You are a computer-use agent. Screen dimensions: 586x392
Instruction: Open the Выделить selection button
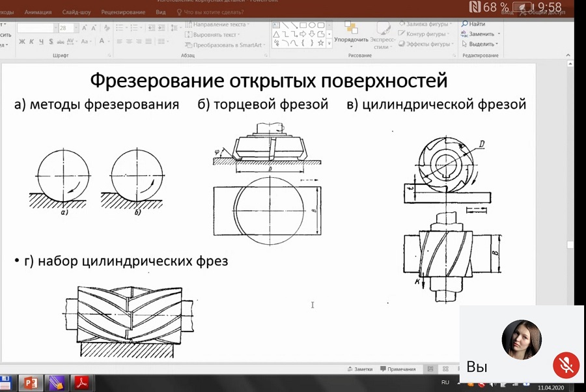point(480,44)
